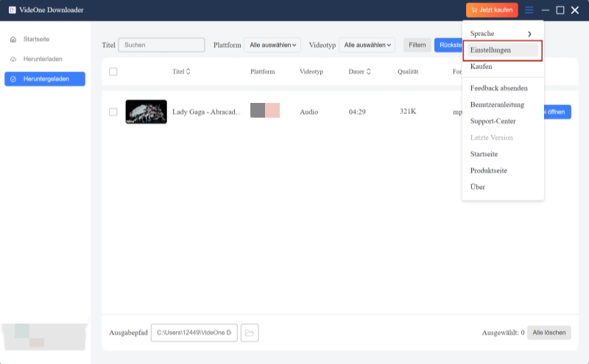The height and width of the screenshot is (364, 589).
Task: Expand the Sprache submenu
Action: point(502,34)
